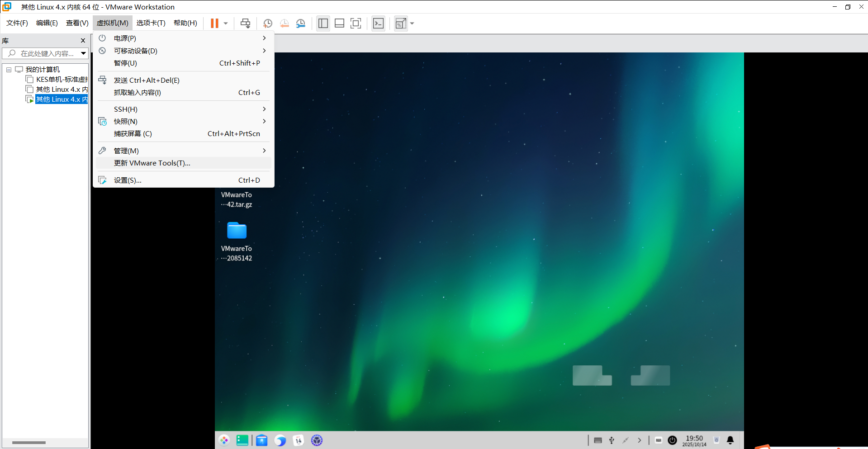Choose 抓取输入内容(I) entry
Screen dimensions: 868x449
(184, 92)
